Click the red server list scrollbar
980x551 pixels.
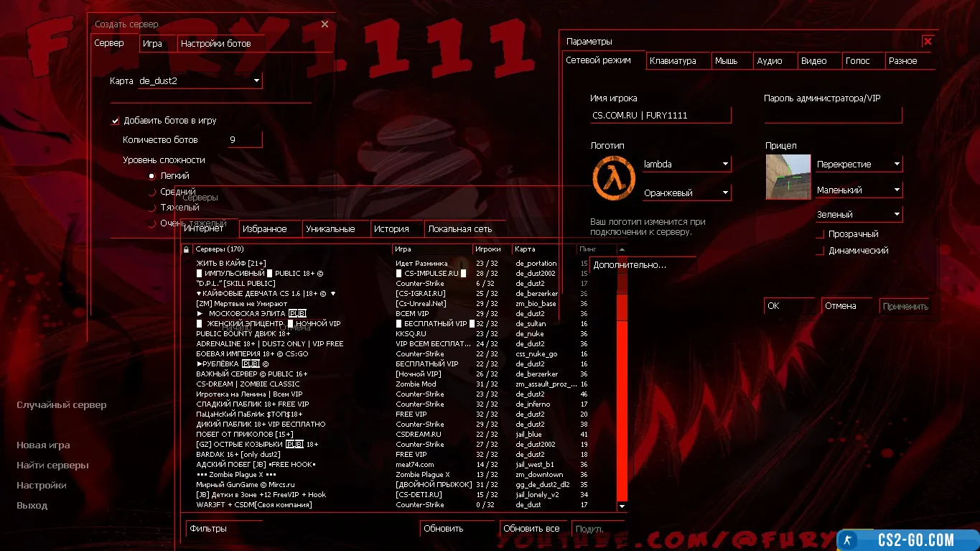pyautogui.click(x=622, y=395)
